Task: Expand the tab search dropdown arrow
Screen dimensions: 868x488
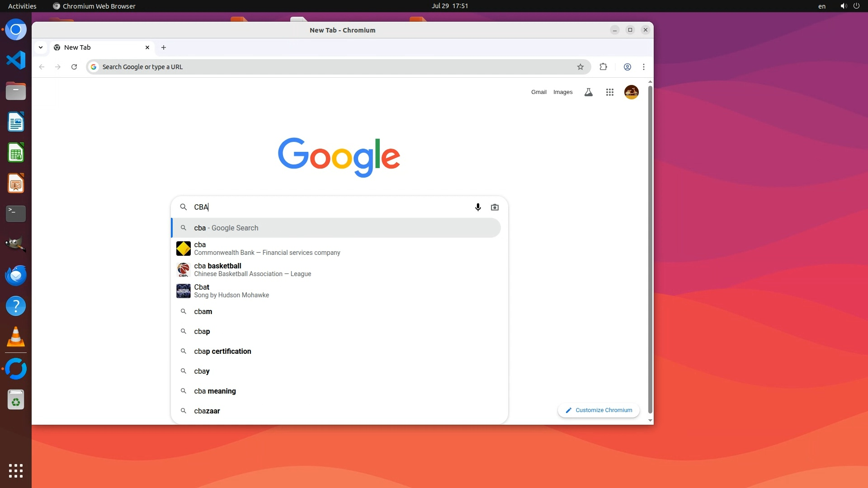Action: [x=41, y=47]
